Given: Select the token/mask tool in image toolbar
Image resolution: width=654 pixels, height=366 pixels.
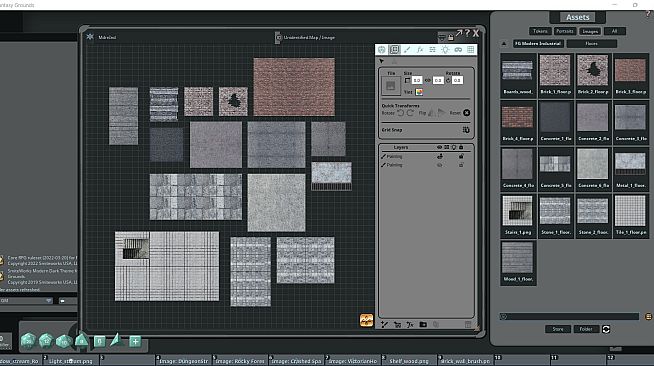Looking at the screenshot, I should [382, 50].
